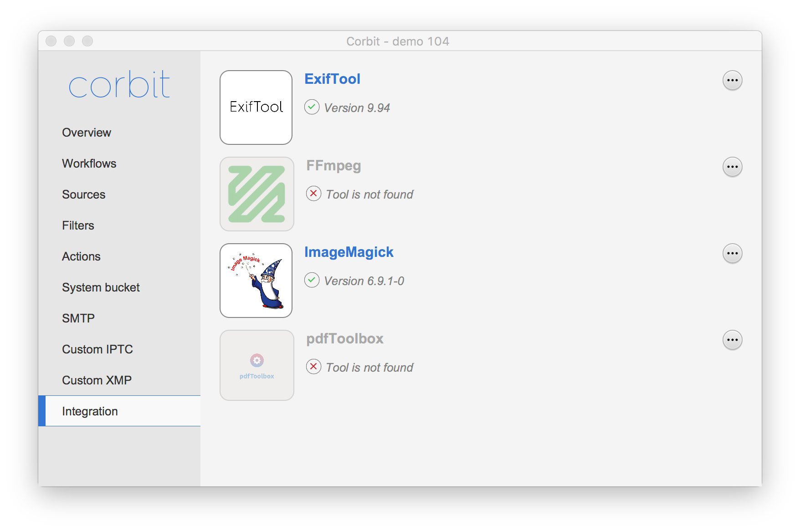Click 'Tool is not found' under pdfToolbox
The image size is (800, 532).
click(369, 368)
